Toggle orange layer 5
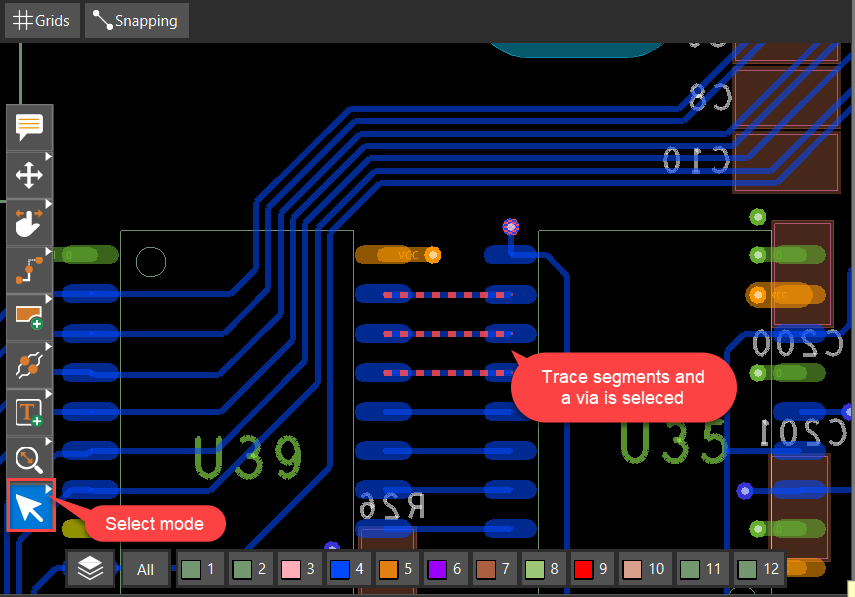 tap(396, 569)
